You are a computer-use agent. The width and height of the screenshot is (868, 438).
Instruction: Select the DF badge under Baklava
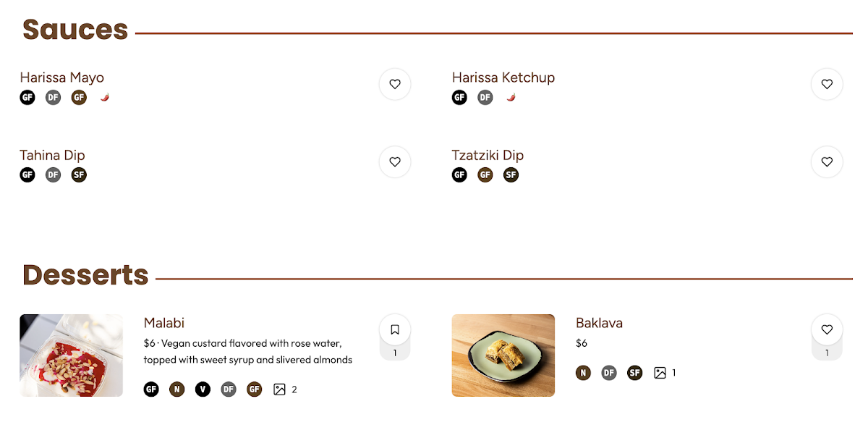coord(609,373)
